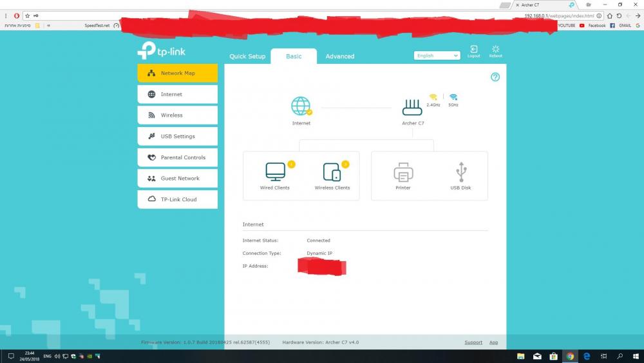The image size is (644, 363).
Task: Click the site info icon beside URL
Action: [599, 15]
